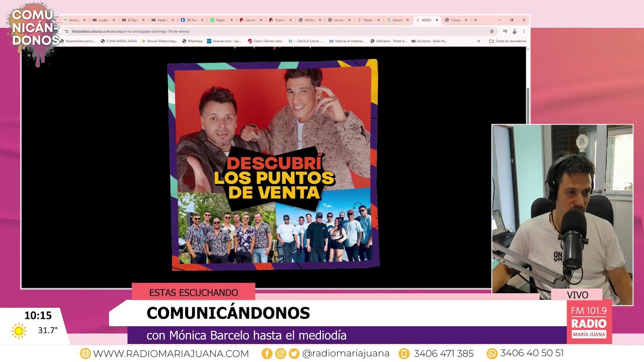Close the 'El Dep' tab
Screen dimensions: 644x362
click(x=143, y=20)
